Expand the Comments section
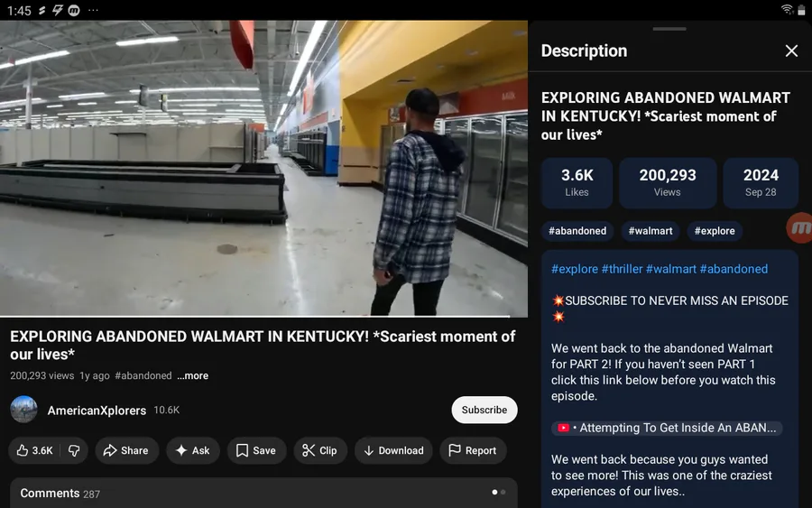This screenshot has height=508, width=812. pos(262,493)
